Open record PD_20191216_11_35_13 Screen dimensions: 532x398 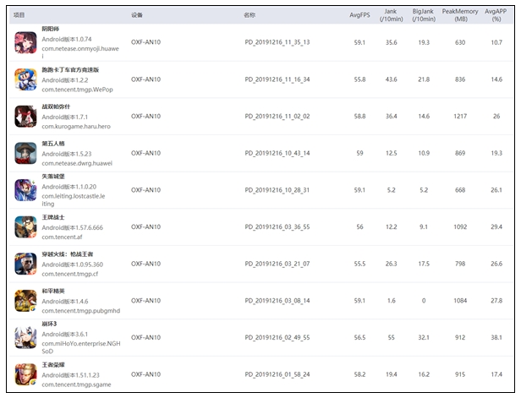tap(277, 42)
